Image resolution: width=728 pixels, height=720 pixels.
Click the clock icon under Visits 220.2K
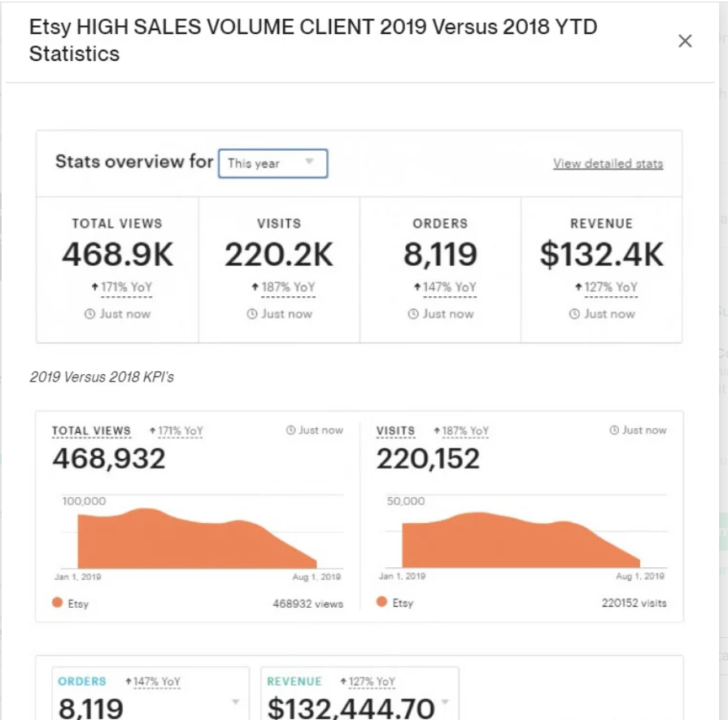[x=252, y=314]
